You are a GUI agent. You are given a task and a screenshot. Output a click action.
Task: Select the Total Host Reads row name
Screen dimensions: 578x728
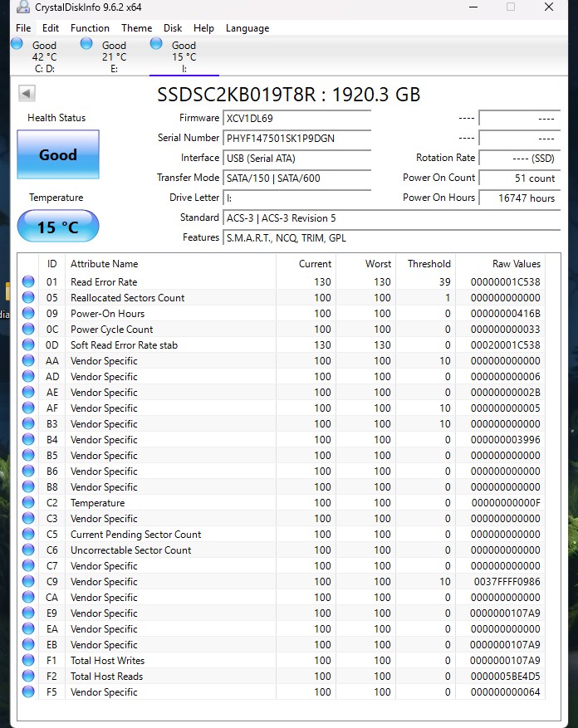click(106, 676)
